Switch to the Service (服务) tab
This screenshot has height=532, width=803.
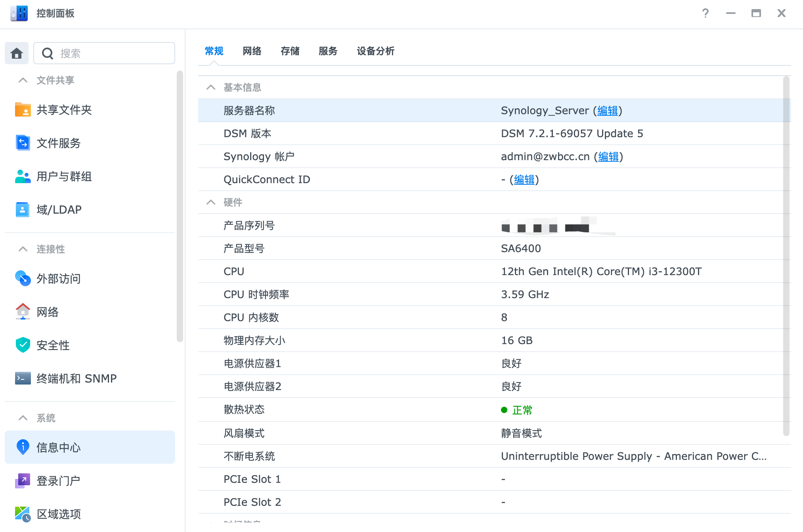328,51
